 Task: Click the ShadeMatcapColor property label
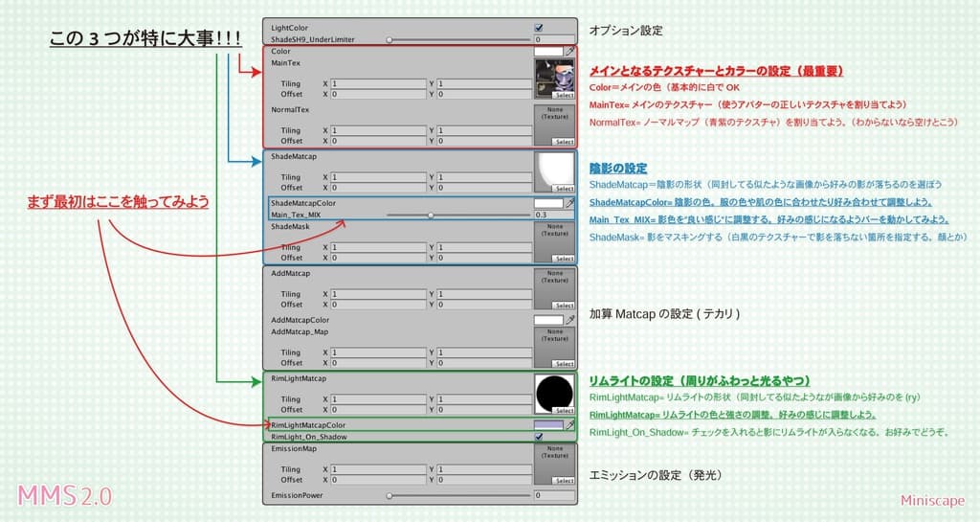[303, 203]
